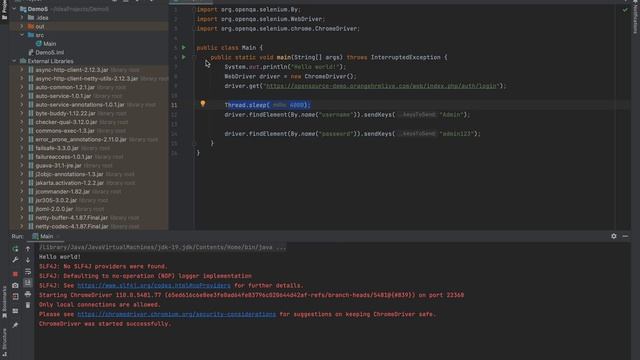Click the Demo5.iml file icon
640x360 pixels.
coord(31,52)
